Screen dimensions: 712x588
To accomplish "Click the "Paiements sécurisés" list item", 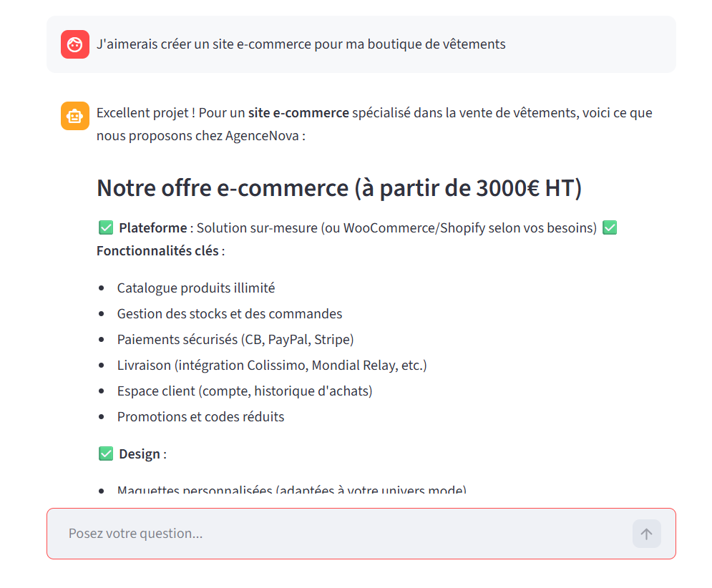I will tap(235, 340).
